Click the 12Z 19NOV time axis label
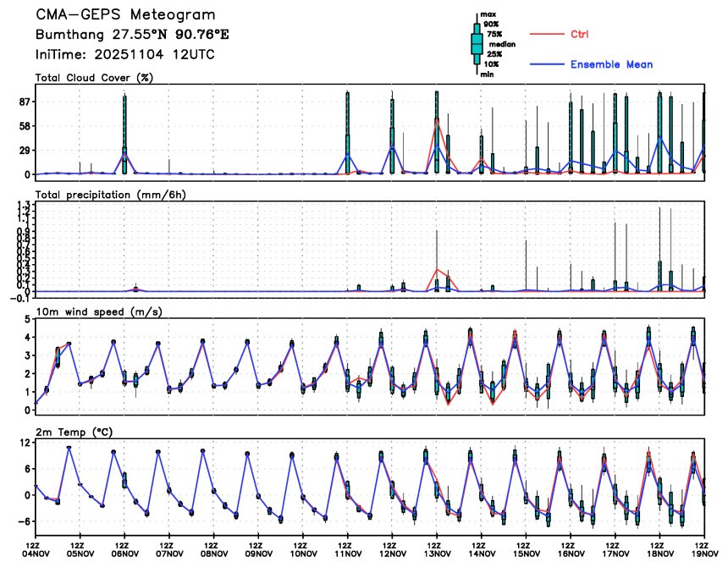Image resolution: width=728 pixels, height=567 pixels. point(702,550)
